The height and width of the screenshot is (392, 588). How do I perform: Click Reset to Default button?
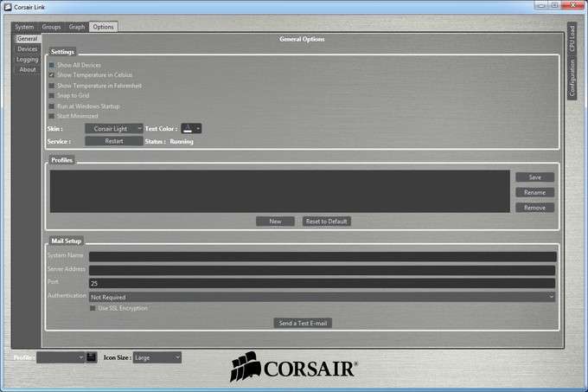click(327, 222)
